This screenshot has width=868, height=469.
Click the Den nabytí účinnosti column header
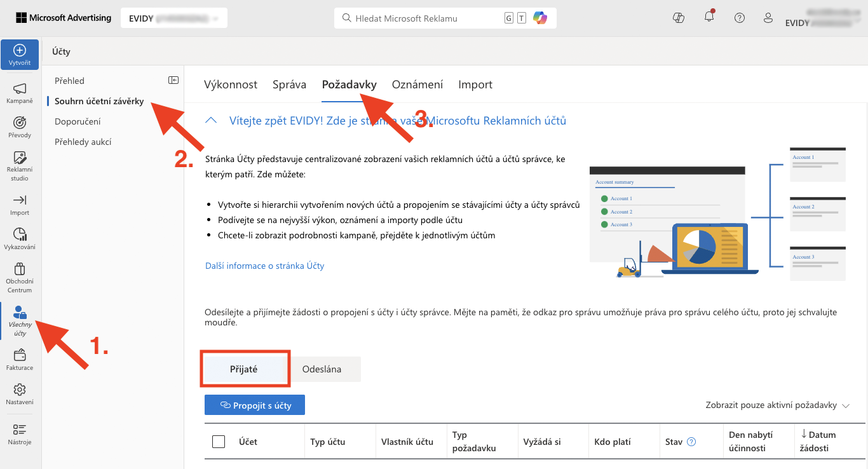tap(751, 442)
